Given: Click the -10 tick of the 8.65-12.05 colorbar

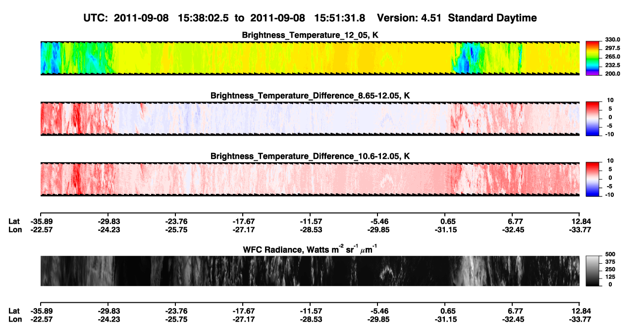Looking at the screenshot, I should coord(610,134).
